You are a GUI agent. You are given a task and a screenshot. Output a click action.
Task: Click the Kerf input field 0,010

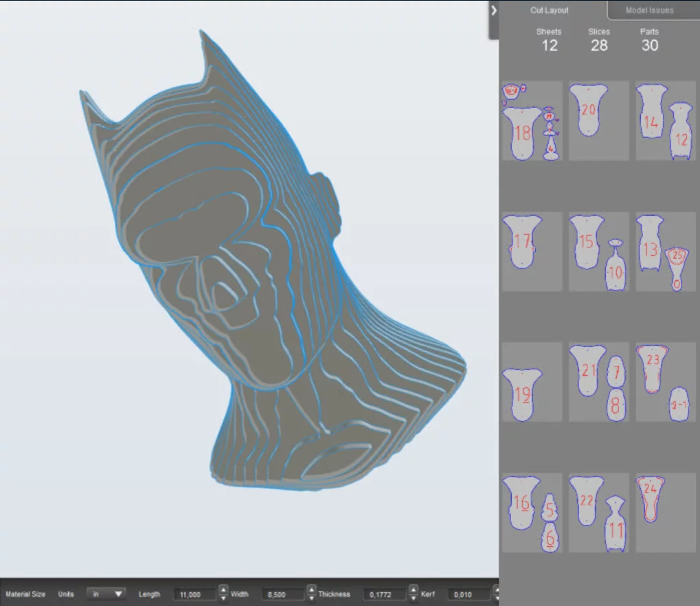tap(469, 594)
